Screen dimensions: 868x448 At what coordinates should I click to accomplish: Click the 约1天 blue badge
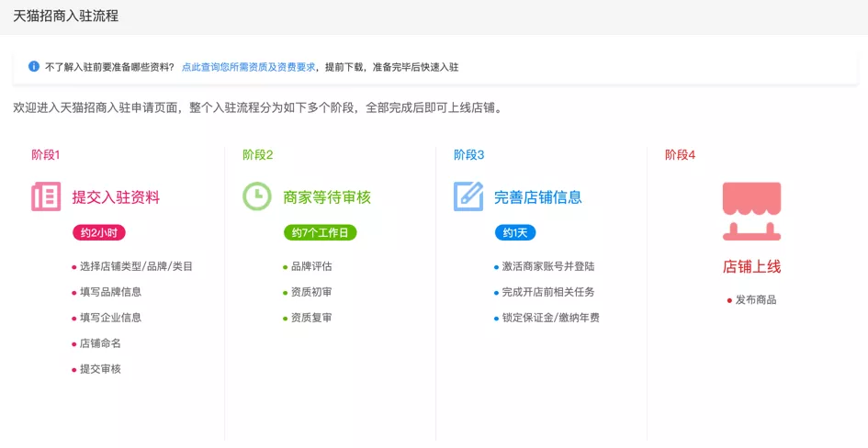[x=514, y=233]
